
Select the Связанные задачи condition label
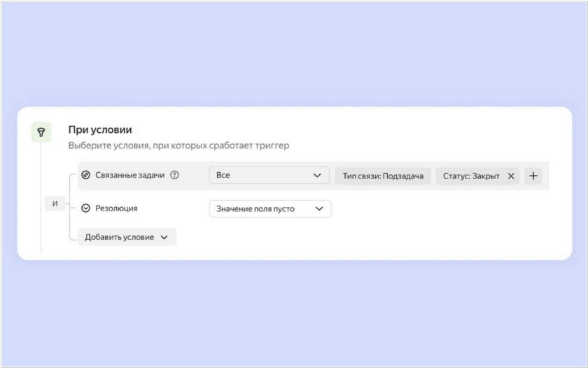(129, 176)
